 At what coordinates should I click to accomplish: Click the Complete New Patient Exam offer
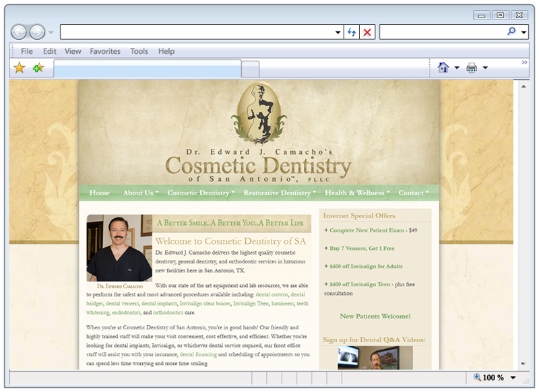click(x=367, y=230)
